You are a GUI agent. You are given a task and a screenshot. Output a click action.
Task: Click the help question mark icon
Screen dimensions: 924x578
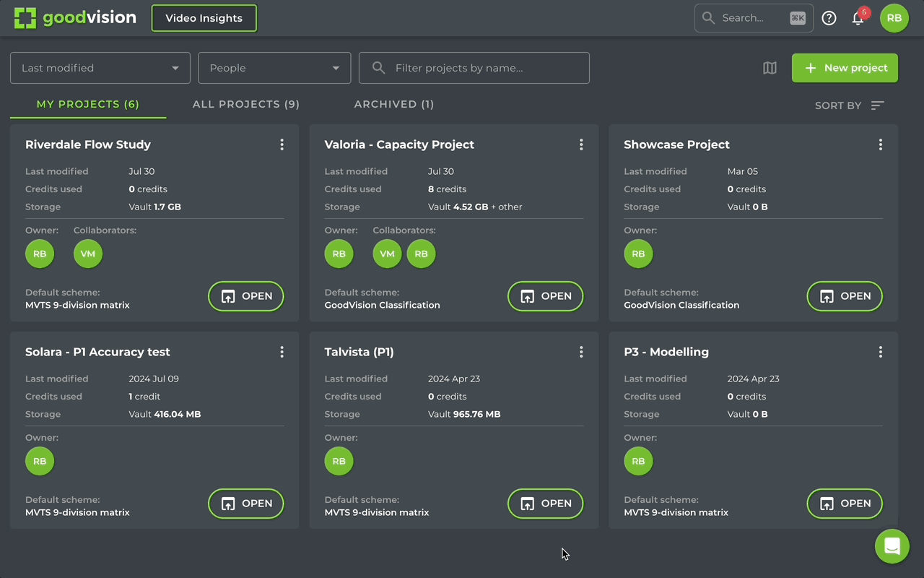[829, 18]
